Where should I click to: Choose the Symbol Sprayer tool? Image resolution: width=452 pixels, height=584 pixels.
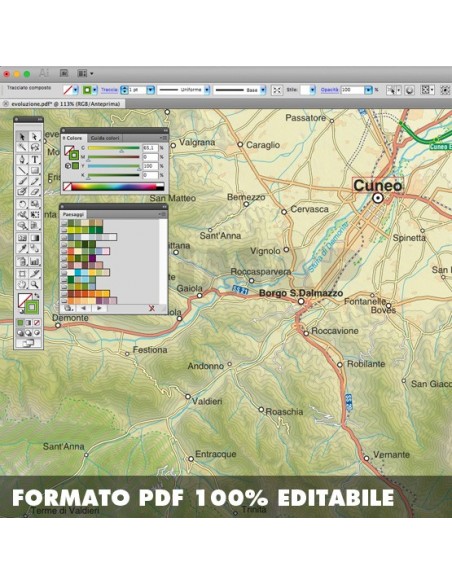pyautogui.click(x=22, y=261)
